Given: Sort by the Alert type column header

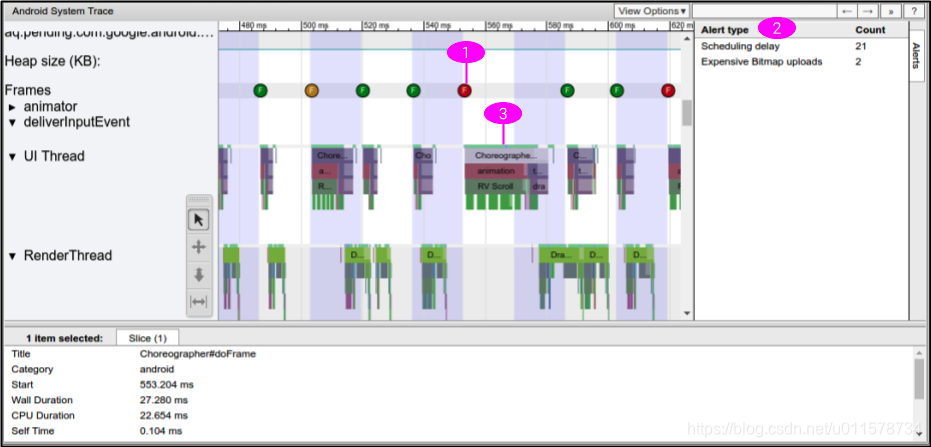Looking at the screenshot, I should tap(725, 30).
